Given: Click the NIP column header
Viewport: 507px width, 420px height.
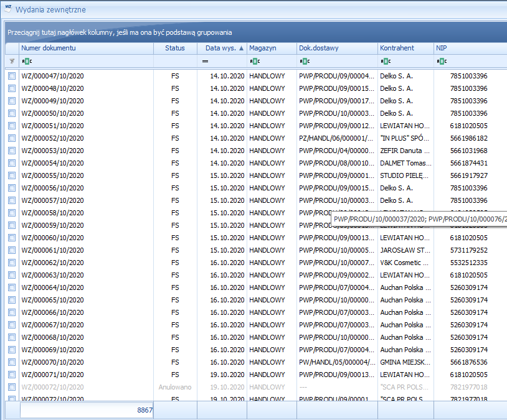Looking at the screenshot, I should coord(470,48).
